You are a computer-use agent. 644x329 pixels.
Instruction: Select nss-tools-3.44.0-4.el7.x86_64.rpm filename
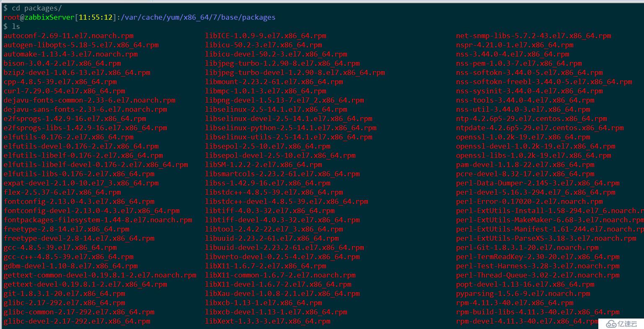pos(525,100)
